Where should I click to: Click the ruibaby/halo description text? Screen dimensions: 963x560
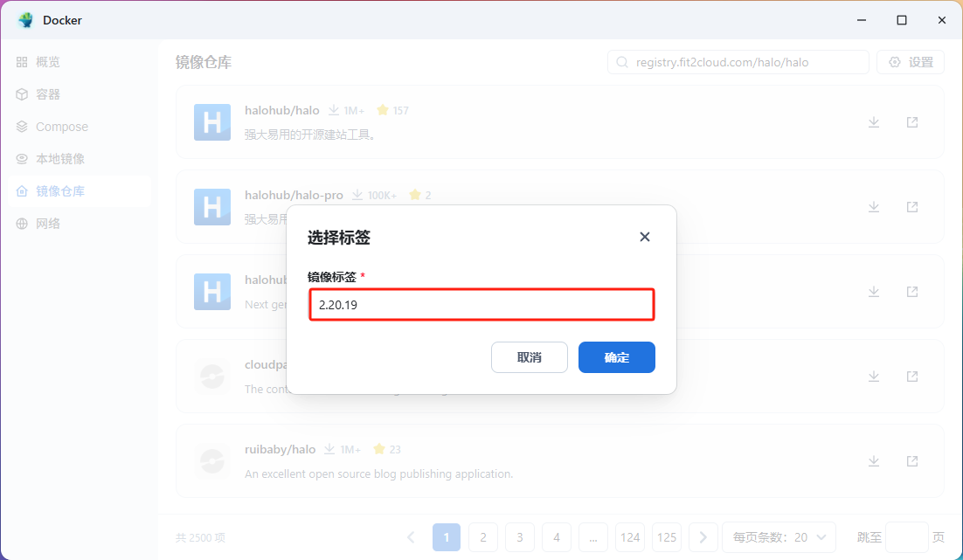(379, 474)
